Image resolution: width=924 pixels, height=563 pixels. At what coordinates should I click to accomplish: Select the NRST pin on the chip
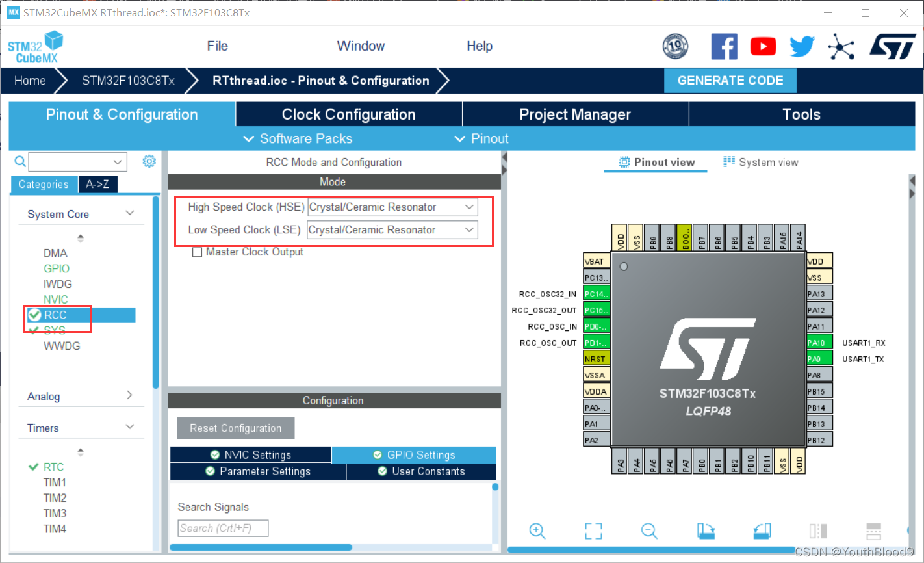click(x=597, y=359)
